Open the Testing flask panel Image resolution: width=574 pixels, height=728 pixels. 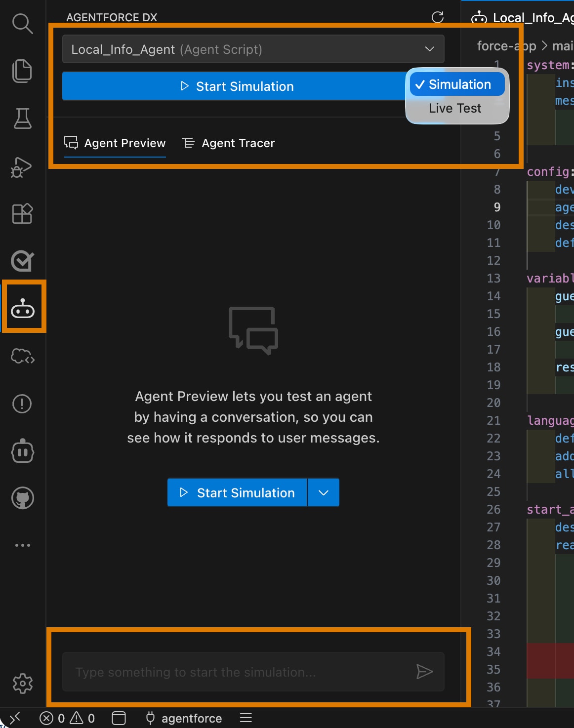(22, 119)
